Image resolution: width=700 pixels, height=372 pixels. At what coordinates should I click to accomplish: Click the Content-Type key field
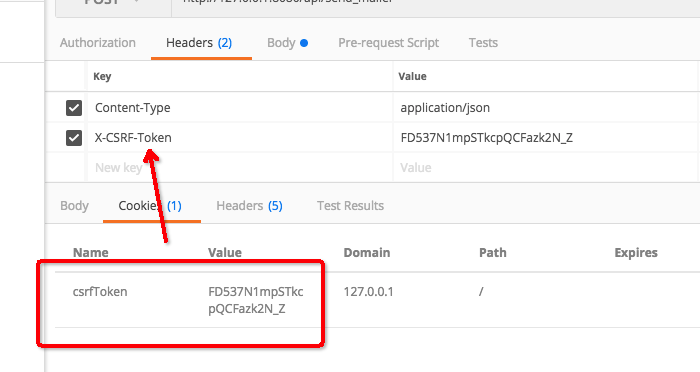240,108
